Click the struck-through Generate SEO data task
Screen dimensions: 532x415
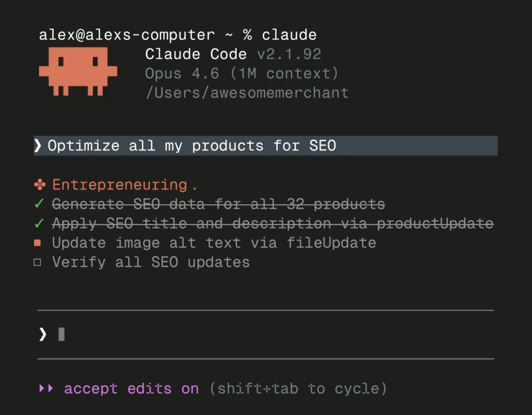pos(218,204)
